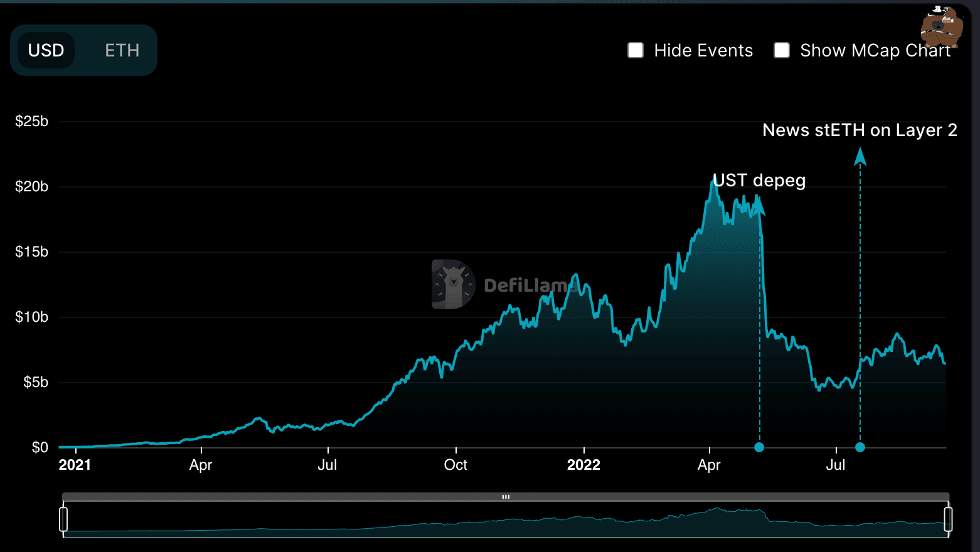Viewport: 980px width, 552px height.
Task: Click the UST depeg event dot on the axis
Action: pos(759,447)
